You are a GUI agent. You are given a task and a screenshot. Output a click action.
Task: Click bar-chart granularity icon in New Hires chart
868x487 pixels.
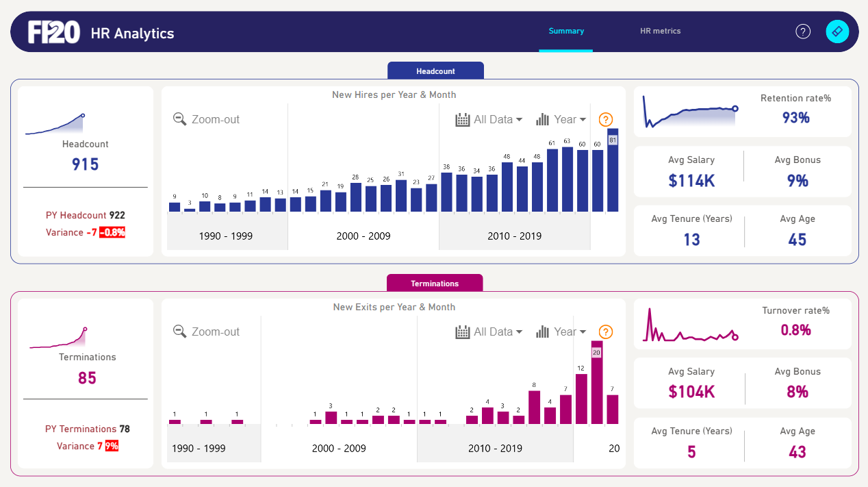pos(543,119)
